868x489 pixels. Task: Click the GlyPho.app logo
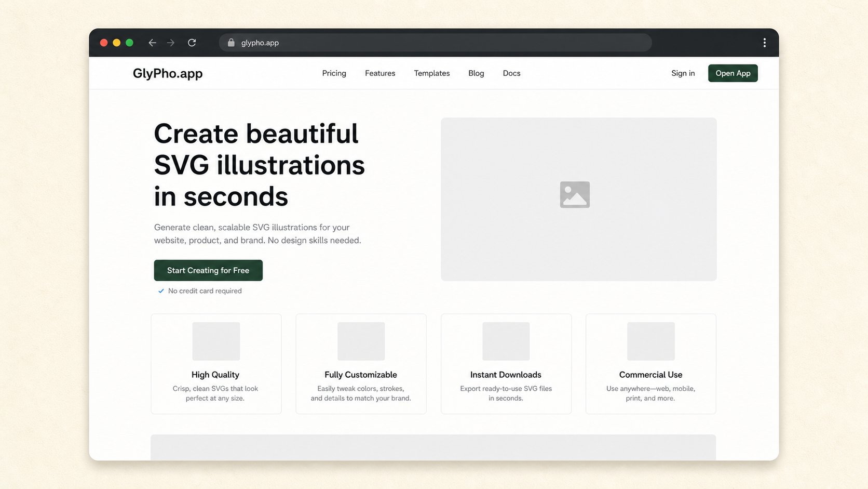click(x=168, y=73)
